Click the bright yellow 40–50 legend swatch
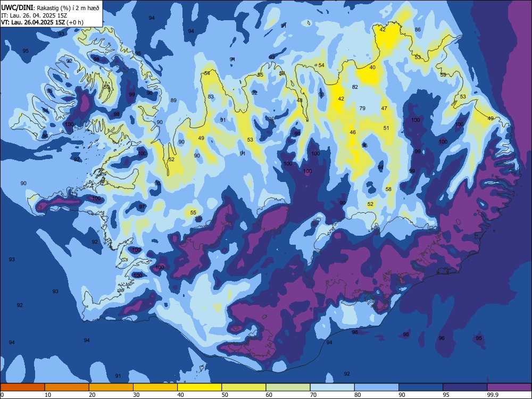Viewport: 532px width, 399px height. point(199,387)
